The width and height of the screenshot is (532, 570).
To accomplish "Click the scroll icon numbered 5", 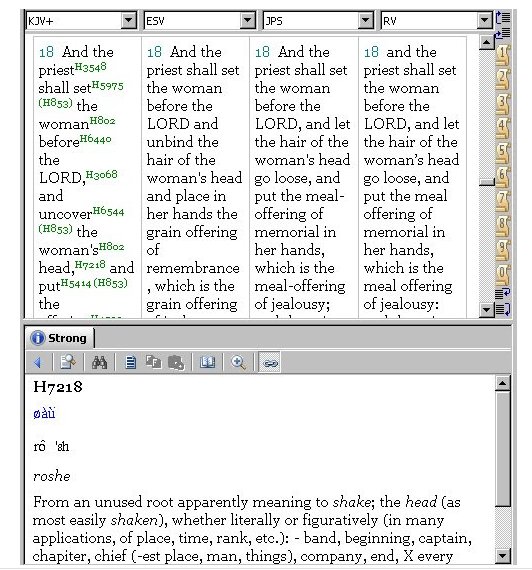I will [x=503, y=153].
